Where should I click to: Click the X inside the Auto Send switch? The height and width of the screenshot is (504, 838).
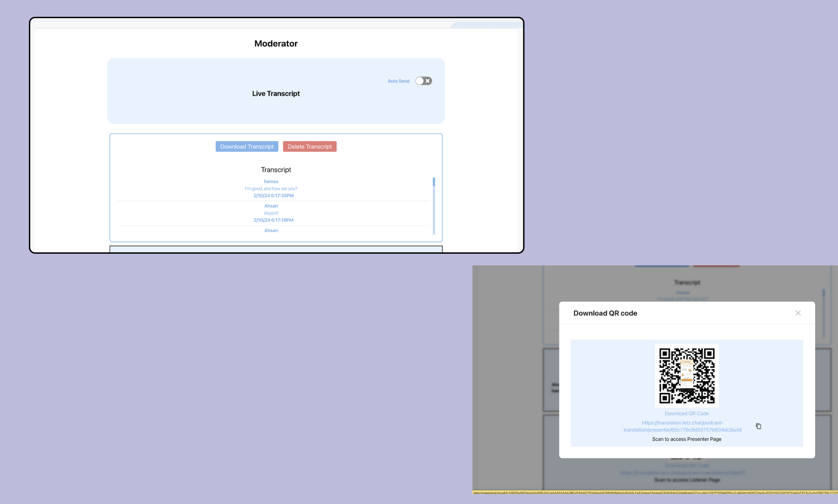(427, 81)
